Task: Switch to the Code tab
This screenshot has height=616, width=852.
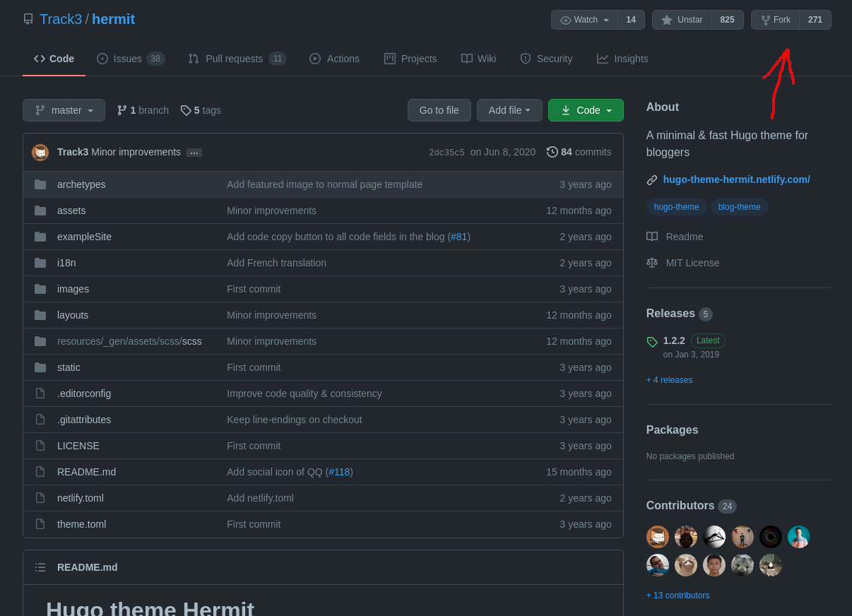Action: tap(54, 59)
